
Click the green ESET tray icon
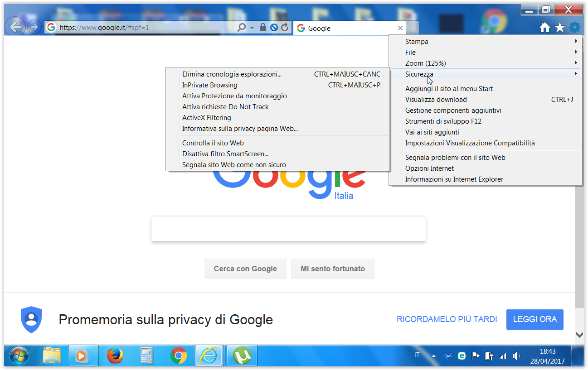(x=462, y=356)
